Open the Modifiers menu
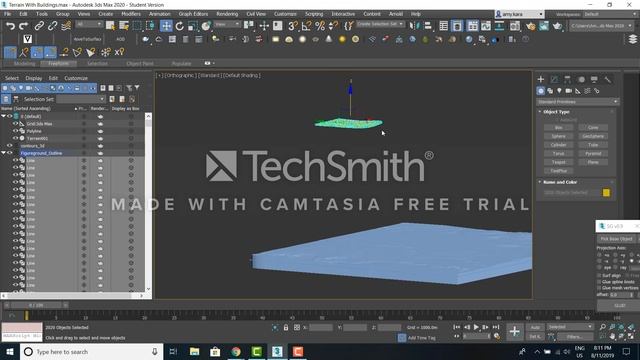Screen dimensions: 640x360 click(x=131, y=14)
